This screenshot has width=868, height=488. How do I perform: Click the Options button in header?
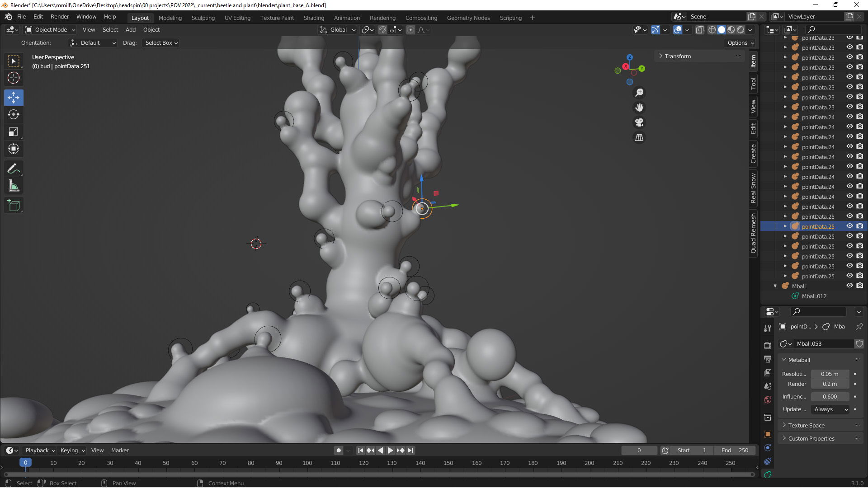click(x=741, y=43)
